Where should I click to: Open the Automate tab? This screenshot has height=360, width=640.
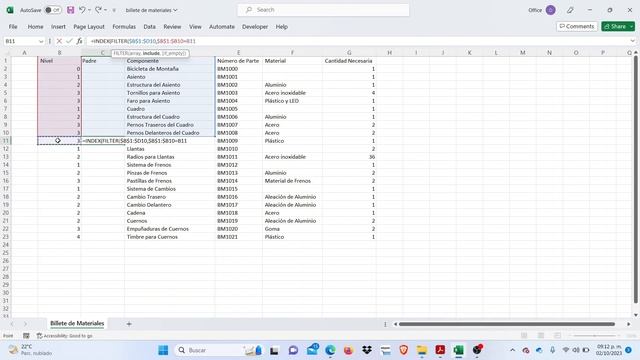(222, 27)
